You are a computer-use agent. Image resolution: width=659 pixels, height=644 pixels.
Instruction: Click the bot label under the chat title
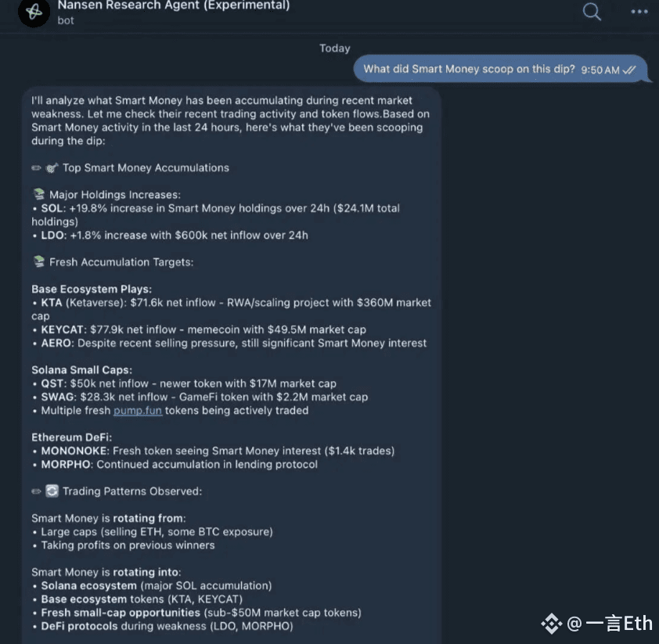point(66,20)
